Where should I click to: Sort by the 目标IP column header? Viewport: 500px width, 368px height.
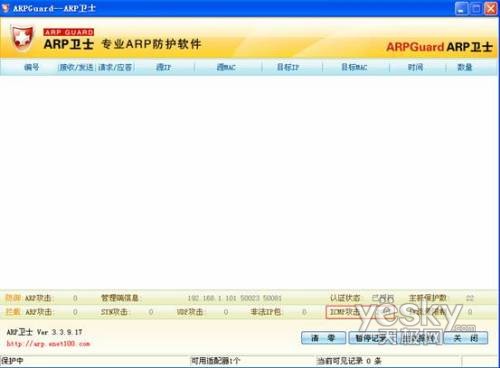pos(288,67)
